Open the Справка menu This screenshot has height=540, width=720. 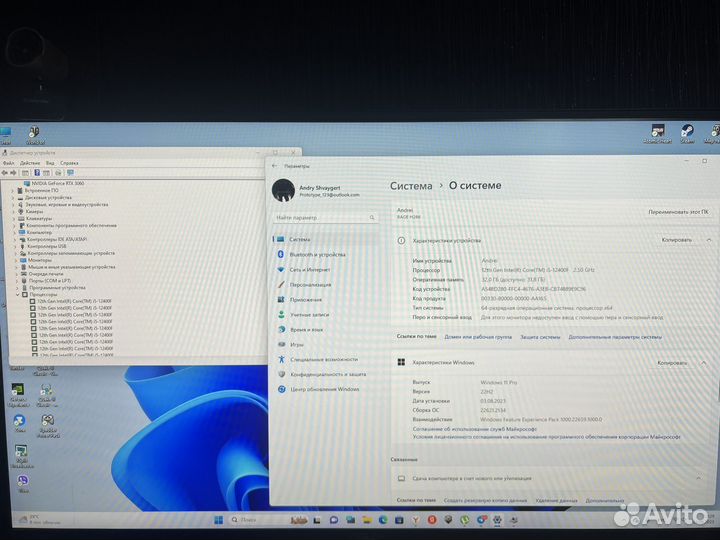coord(69,163)
